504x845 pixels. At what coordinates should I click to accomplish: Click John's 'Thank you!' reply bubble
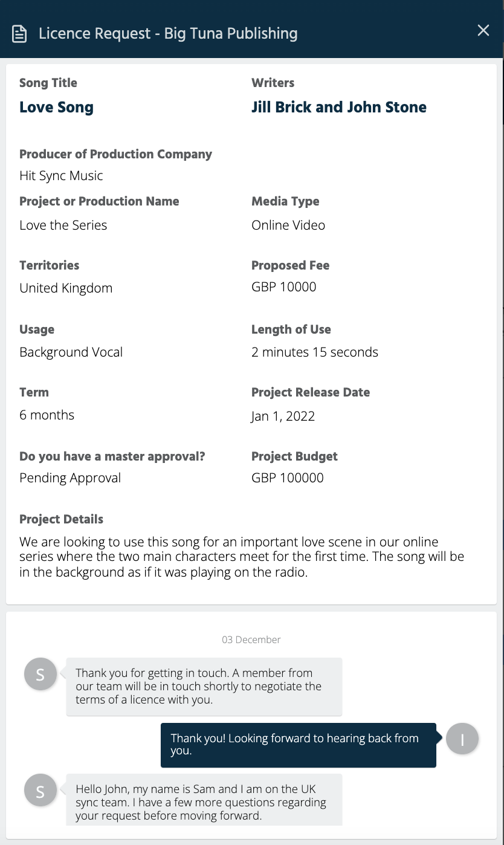pos(298,745)
